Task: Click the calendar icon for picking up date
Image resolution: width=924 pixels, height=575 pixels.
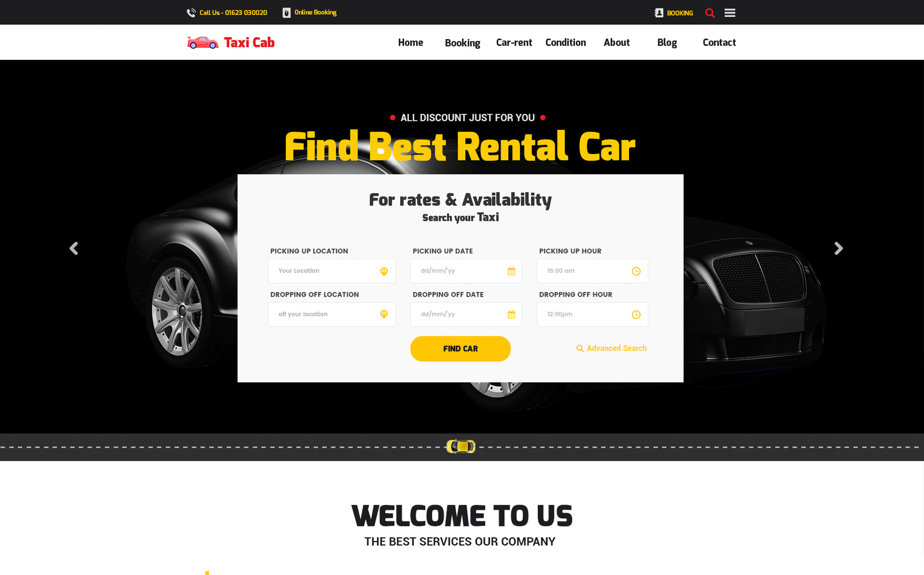Action: [x=510, y=270]
